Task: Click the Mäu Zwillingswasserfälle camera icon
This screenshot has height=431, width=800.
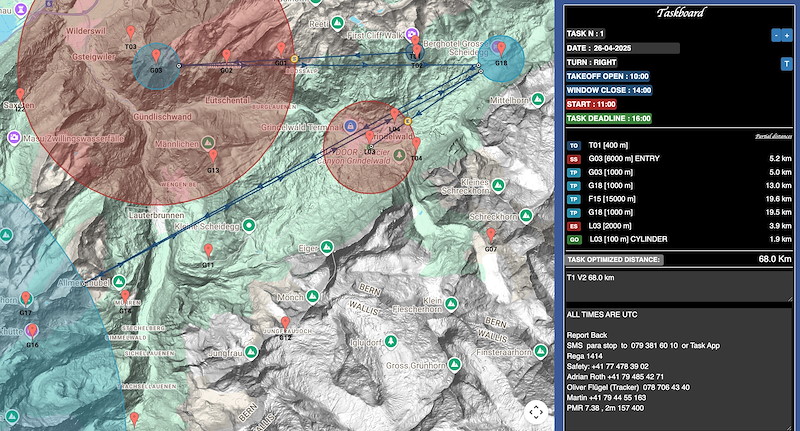Action: (14, 137)
